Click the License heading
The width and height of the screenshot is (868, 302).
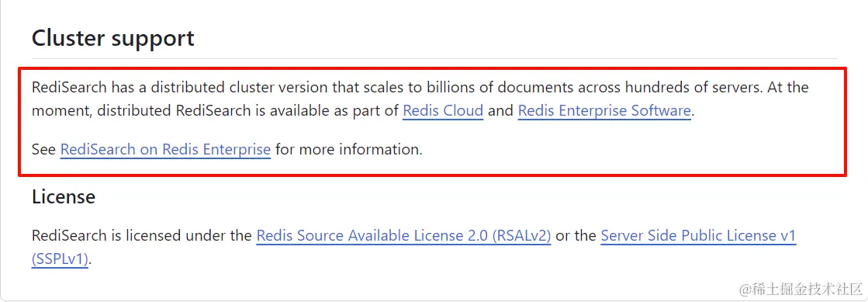tap(64, 196)
